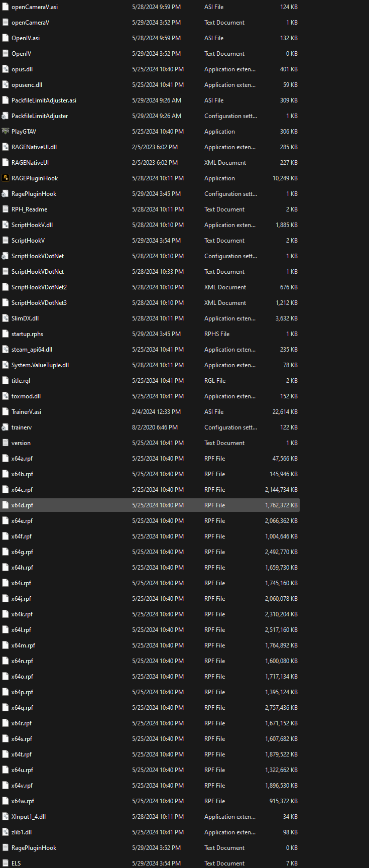Select the title.rgl file
Screen dimensions: 369x868
point(21,381)
